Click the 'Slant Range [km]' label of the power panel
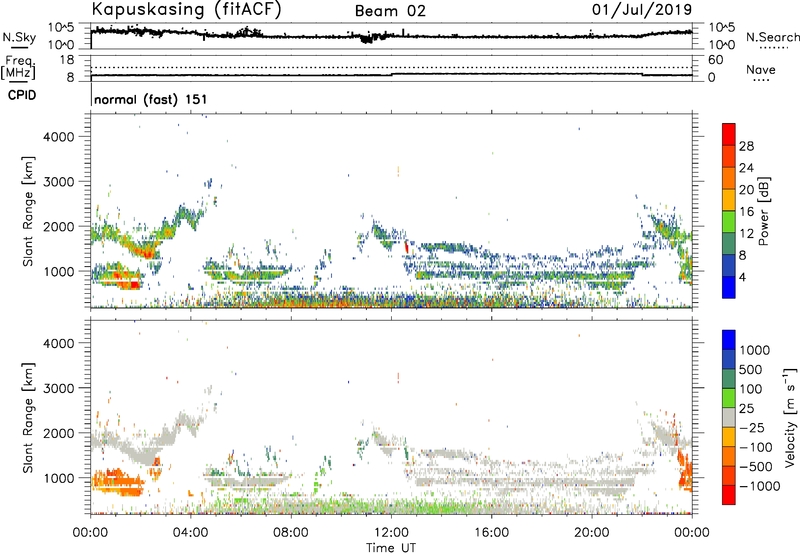 click(28, 211)
